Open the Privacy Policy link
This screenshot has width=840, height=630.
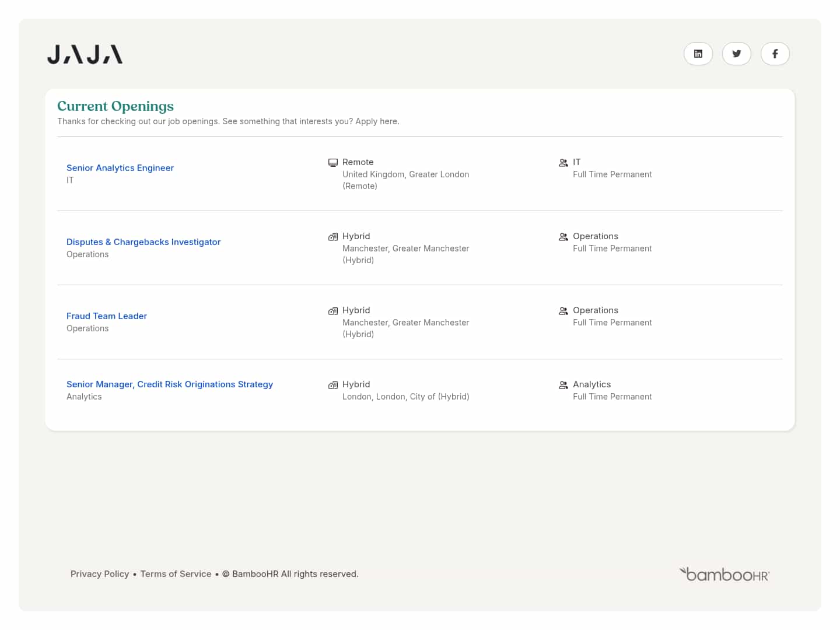[100, 574]
